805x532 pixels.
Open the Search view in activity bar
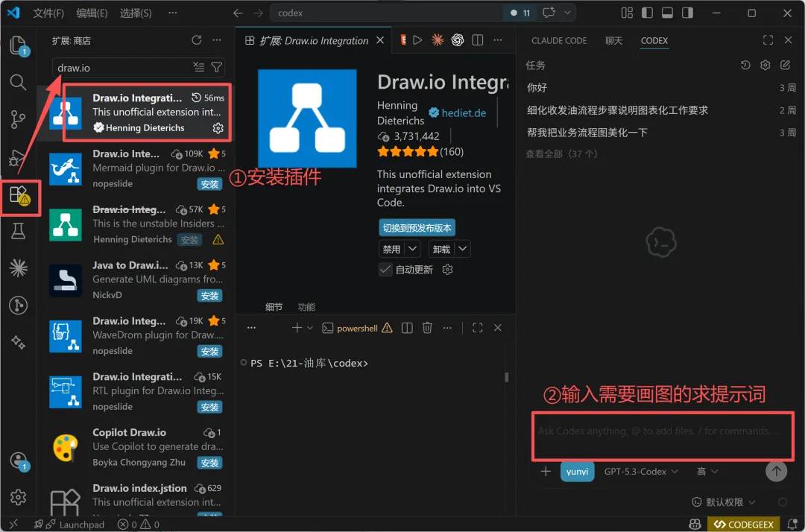point(19,82)
